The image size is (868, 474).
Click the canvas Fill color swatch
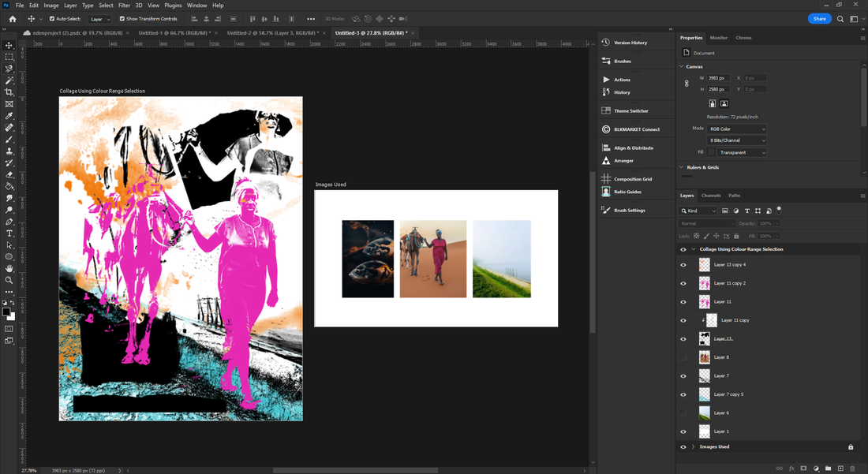(711, 153)
